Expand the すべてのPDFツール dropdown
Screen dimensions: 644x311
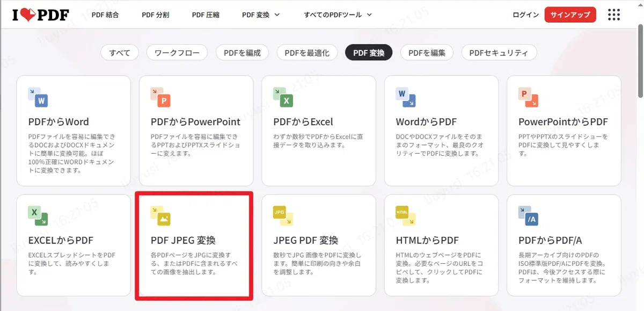click(338, 15)
